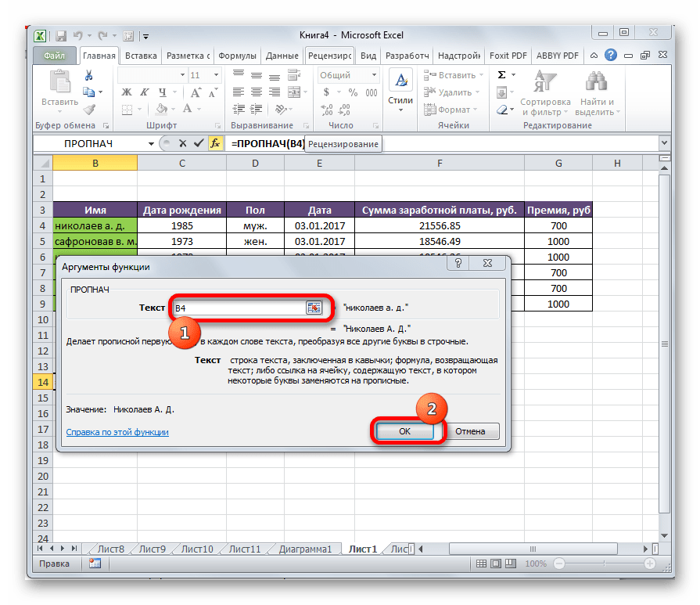Click the cancel X icon in formula bar
700x605 pixels.
click(182, 143)
